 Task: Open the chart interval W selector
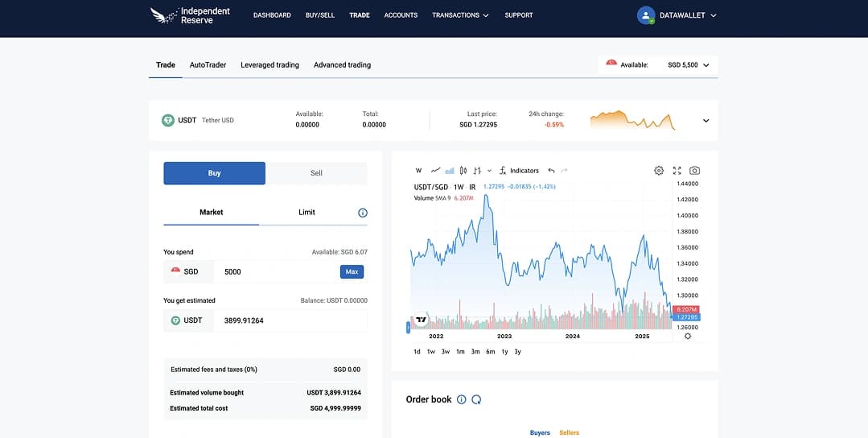tap(418, 171)
